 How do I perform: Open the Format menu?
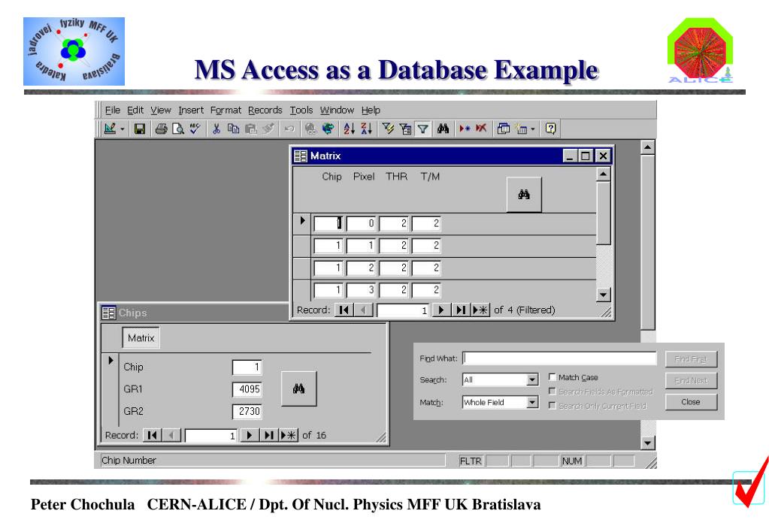pyautogui.click(x=226, y=110)
